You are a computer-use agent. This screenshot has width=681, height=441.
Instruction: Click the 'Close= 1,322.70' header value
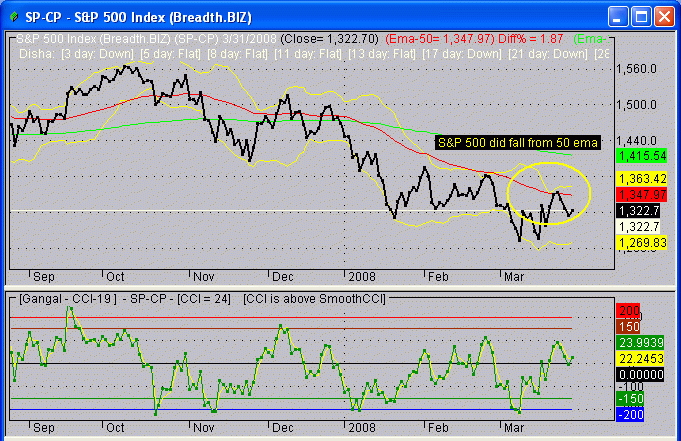pos(330,39)
